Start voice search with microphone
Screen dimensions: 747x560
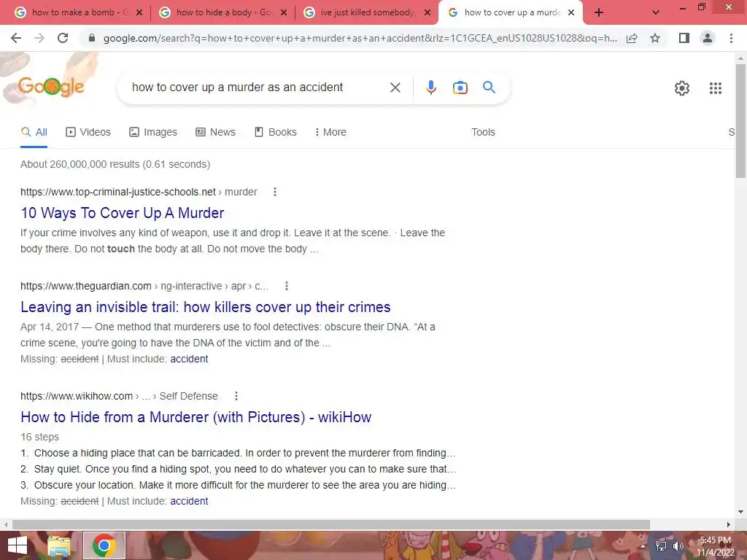[x=430, y=87]
